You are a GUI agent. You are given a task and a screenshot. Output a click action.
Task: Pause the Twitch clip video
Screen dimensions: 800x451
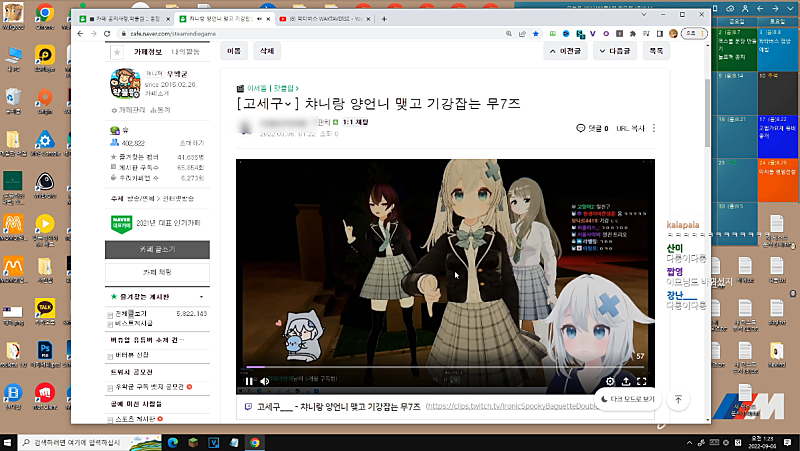pyautogui.click(x=248, y=381)
